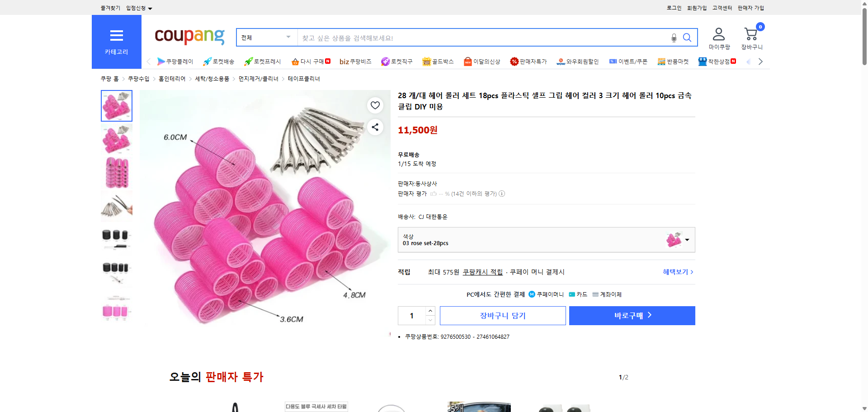Open the 장바구니 cart icon
868x412 pixels.
(750, 33)
